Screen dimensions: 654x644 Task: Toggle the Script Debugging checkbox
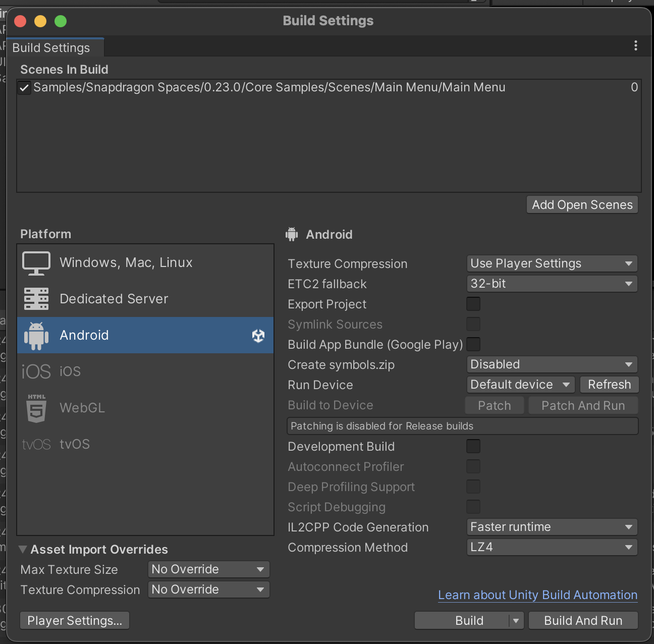coord(473,507)
